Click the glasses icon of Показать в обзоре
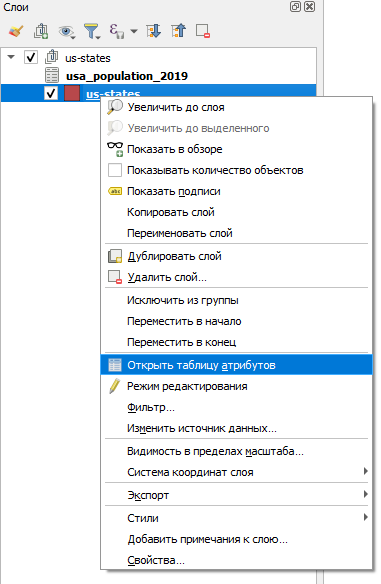381x584 pixels. coord(115,149)
